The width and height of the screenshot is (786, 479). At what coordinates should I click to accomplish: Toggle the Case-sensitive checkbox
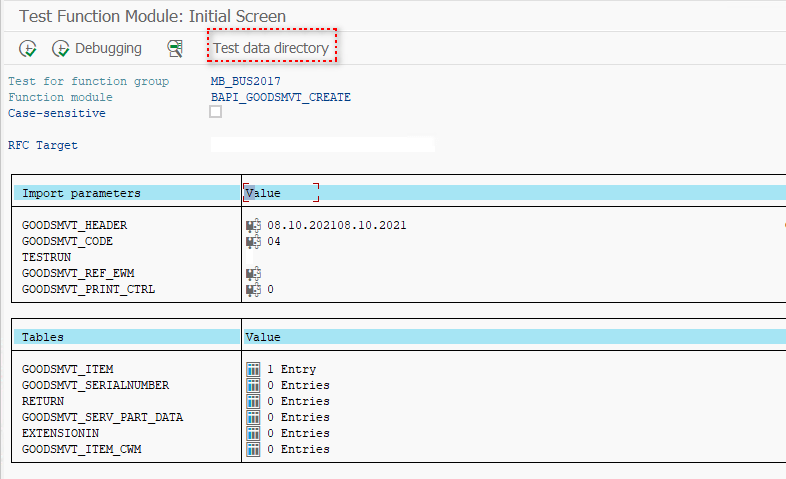pyautogui.click(x=216, y=112)
